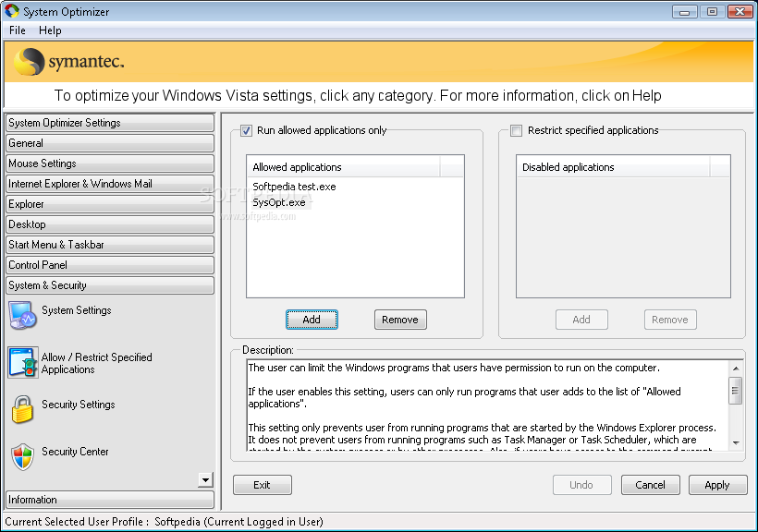
Task: Click the Undo button
Action: pos(581,485)
